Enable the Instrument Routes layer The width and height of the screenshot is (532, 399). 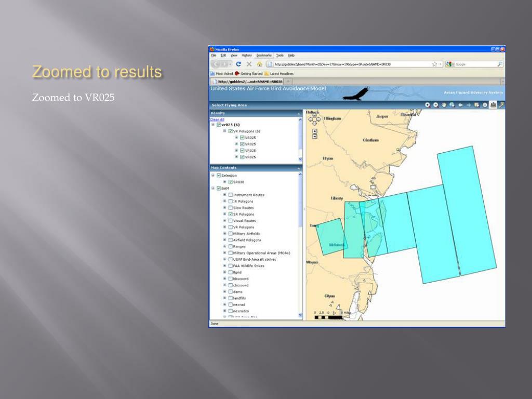tap(230, 195)
